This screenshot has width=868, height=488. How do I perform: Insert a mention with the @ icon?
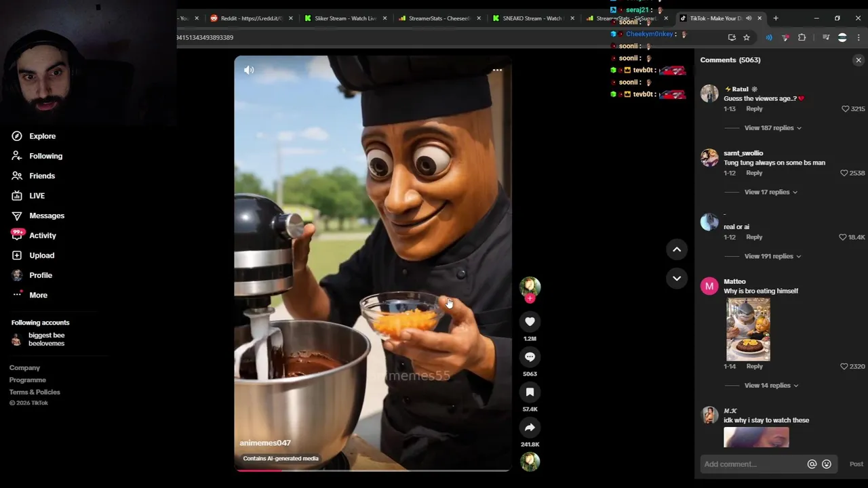coord(812,464)
